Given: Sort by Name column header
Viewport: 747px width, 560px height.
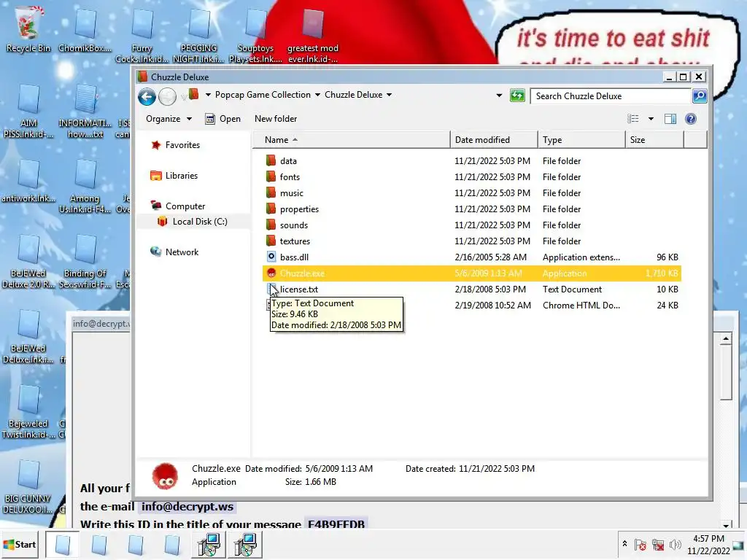Looking at the screenshot, I should click(x=352, y=139).
